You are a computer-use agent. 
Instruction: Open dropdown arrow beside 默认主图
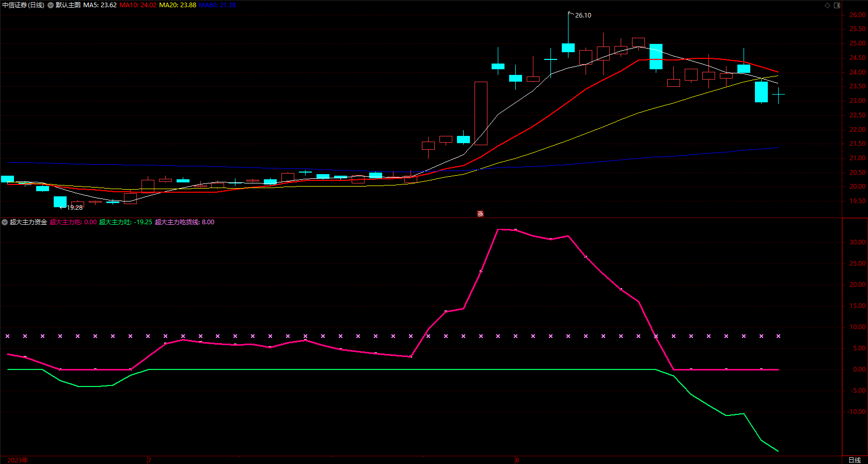[51, 5]
